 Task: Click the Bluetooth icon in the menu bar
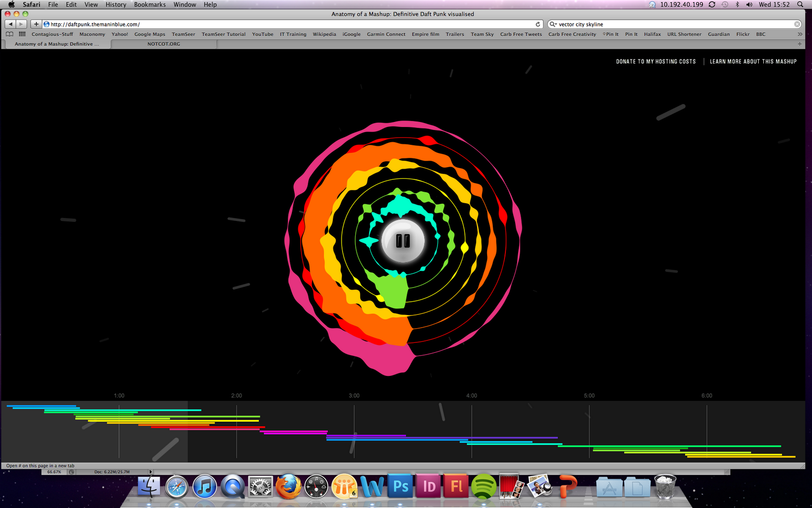click(x=737, y=5)
